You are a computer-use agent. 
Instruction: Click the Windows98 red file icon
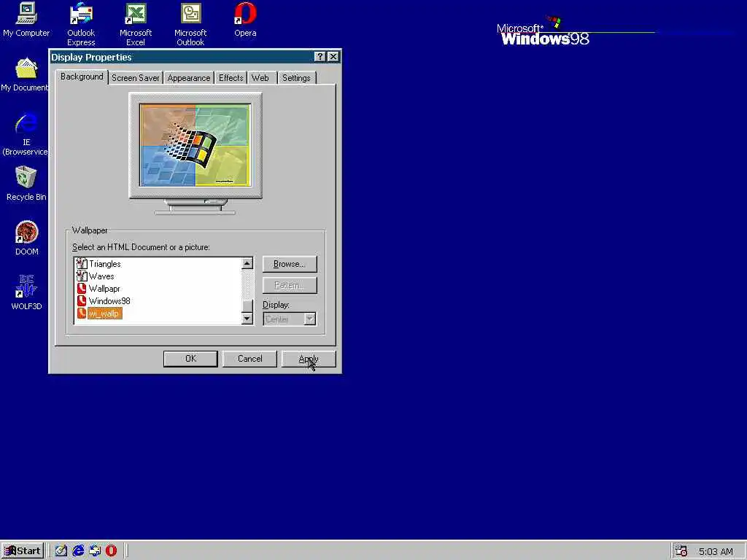[x=82, y=300]
